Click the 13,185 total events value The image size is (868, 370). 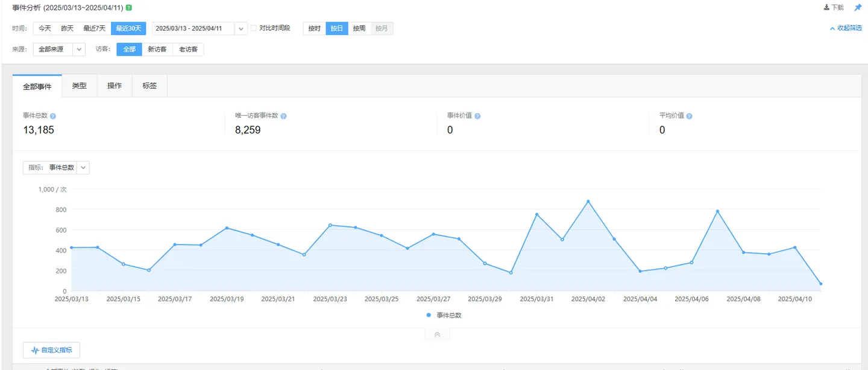point(39,130)
